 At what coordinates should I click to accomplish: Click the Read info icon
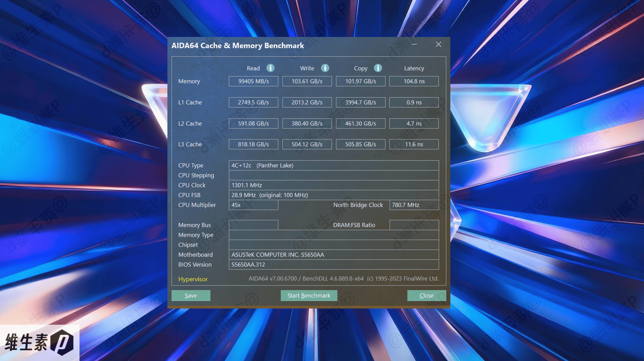(x=270, y=68)
